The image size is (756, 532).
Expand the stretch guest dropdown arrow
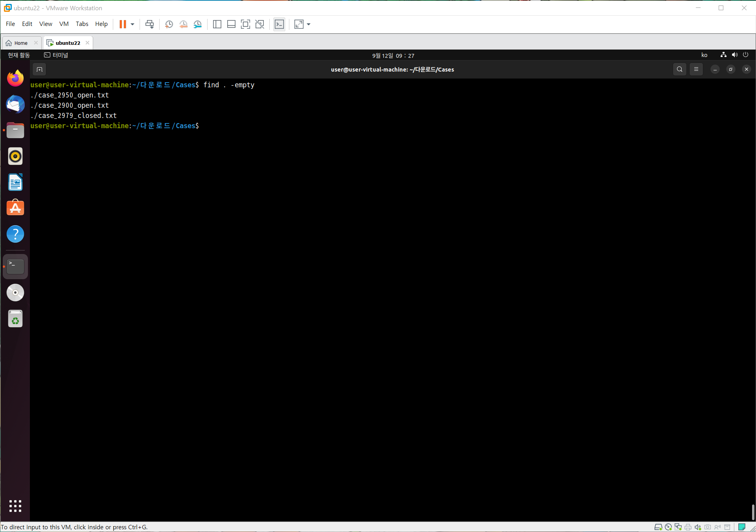coord(309,24)
